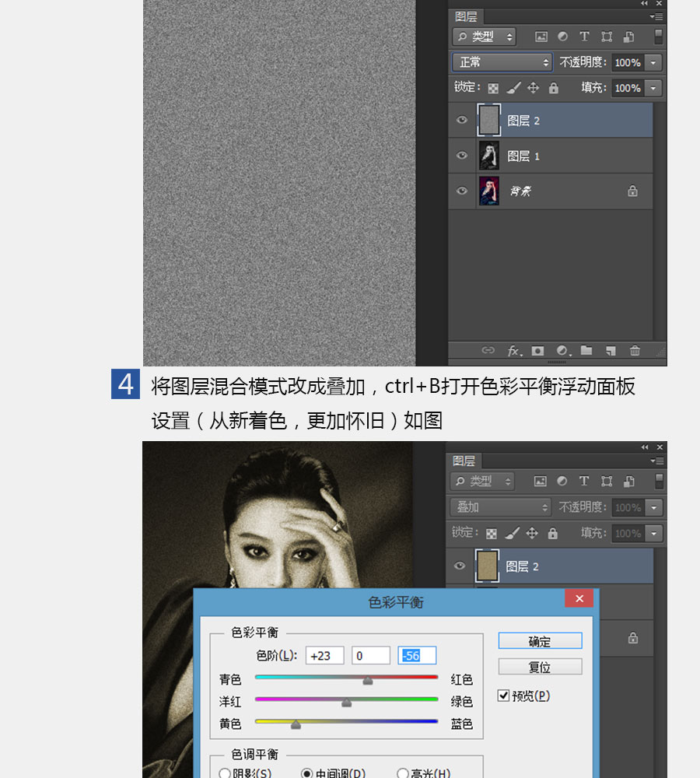700x778 pixels.
Task: Uncheck the 预览(P) checkbox
Action: click(503, 696)
